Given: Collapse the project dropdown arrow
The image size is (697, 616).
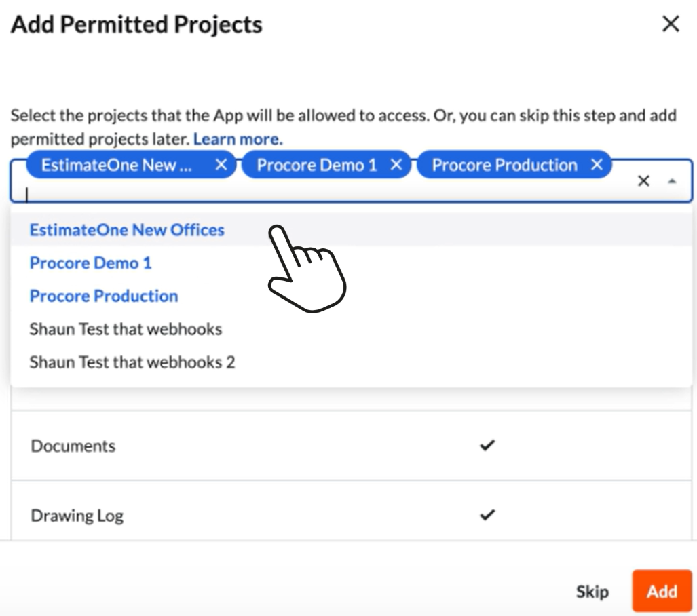Looking at the screenshot, I should tap(672, 181).
